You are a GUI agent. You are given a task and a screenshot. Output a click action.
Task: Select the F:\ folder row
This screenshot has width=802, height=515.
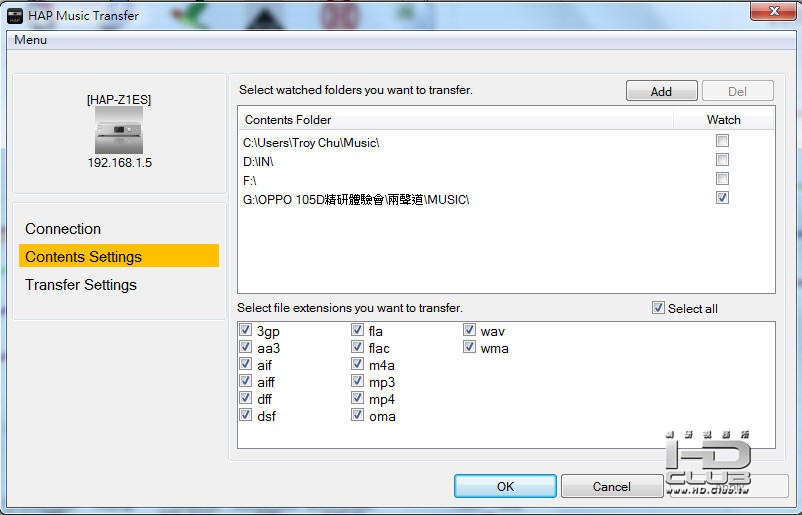[506, 180]
